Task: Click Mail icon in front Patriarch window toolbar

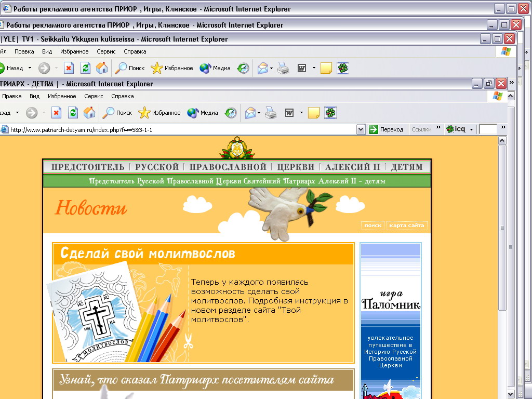Action: tap(250, 113)
